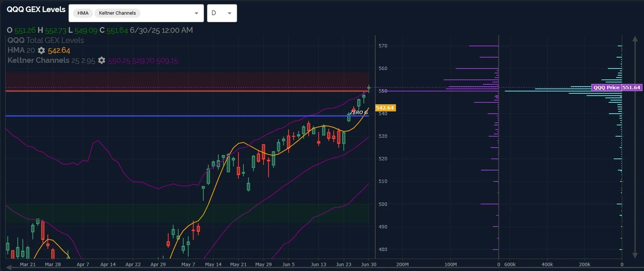Click the Open value 551.26

click(x=25, y=30)
